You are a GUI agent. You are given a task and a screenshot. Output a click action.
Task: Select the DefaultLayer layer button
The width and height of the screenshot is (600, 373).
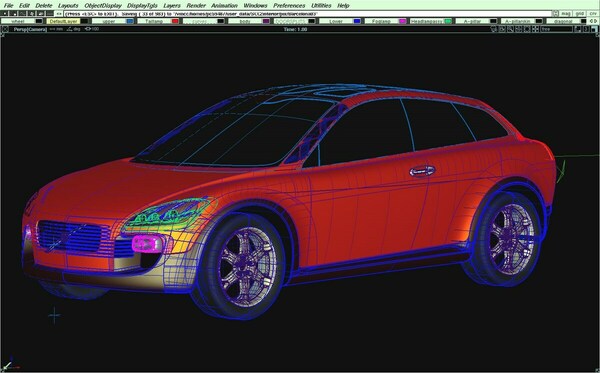click(x=63, y=21)
